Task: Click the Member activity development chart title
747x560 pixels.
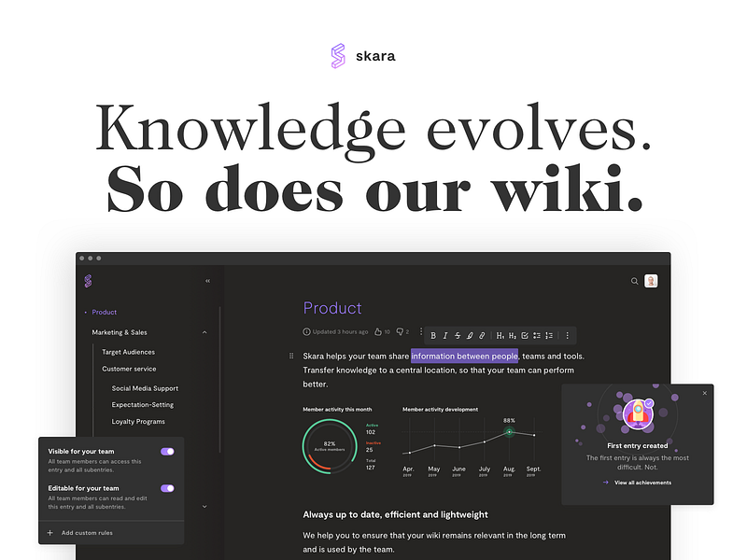Action: click(x=440, y=409)
